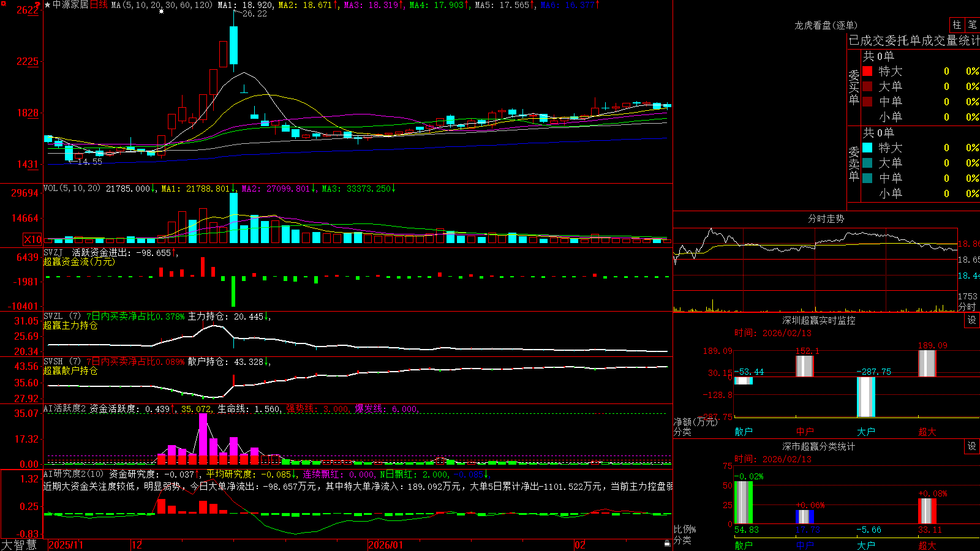Click the X10 volume scale box

[x=32, y=239]
